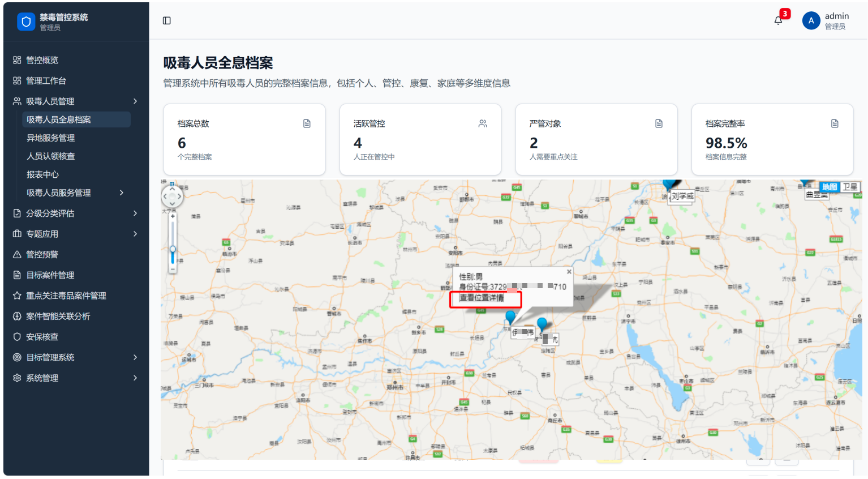868x479 pixels.
Task: Click the 档案总数 value 6
Action: pos(182,143)
